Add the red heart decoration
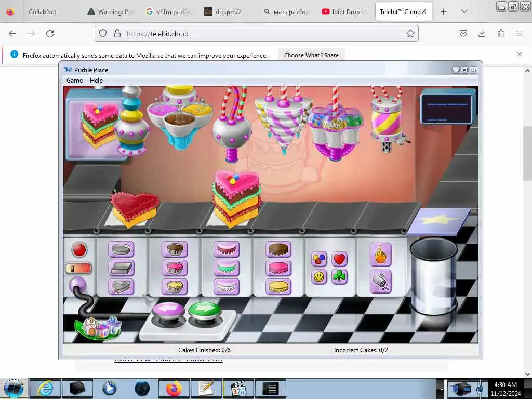Viewport: 532px width, 399px height. [339, 259]
